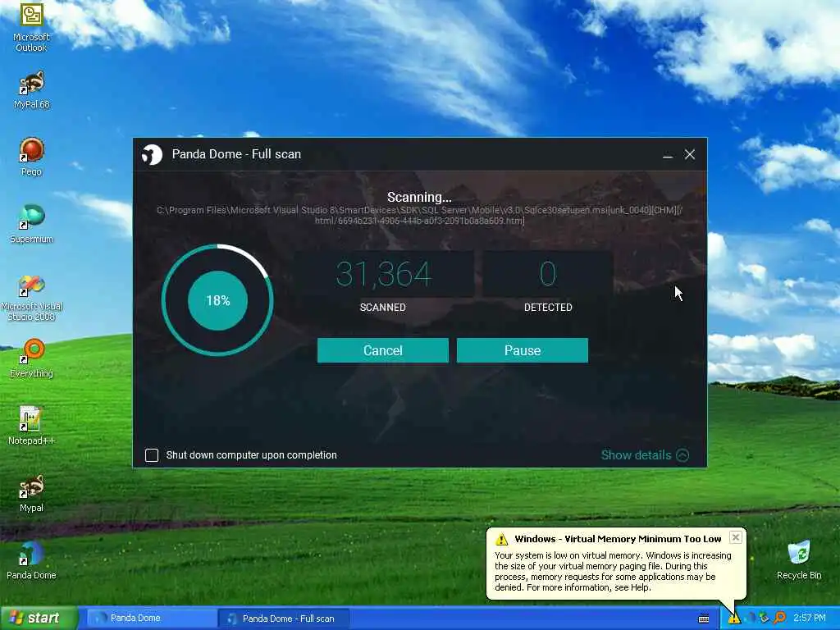Select Microsoft Visual Studio 2008 shortcut
840x630 pixels.
click(31, 297)
